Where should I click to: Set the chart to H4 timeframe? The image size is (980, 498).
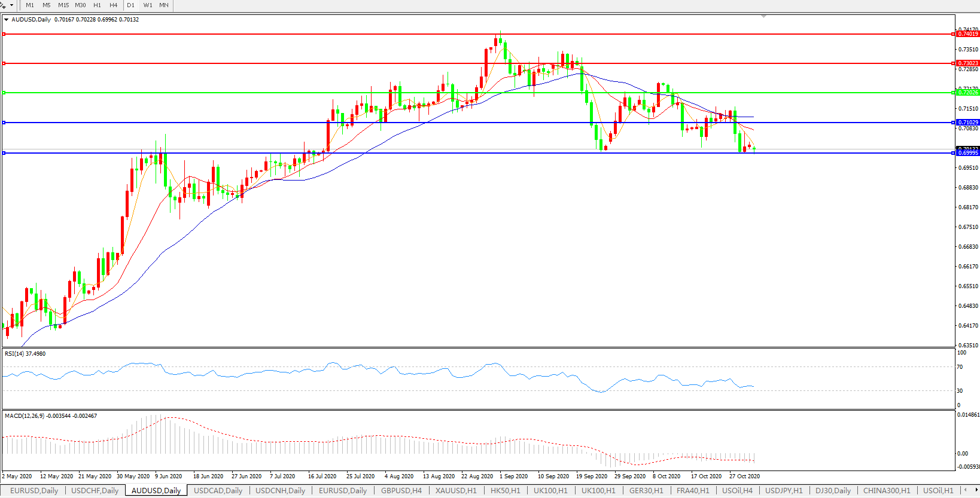pos(114,5)
